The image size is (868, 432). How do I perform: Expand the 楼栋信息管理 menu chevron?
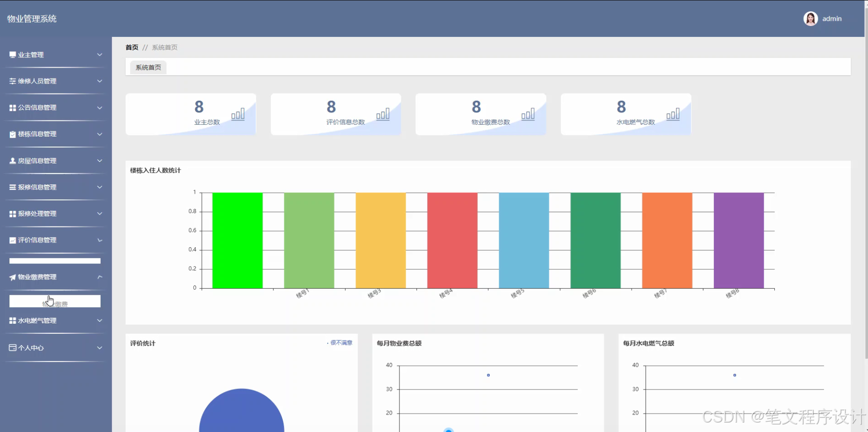coord(100,134)
